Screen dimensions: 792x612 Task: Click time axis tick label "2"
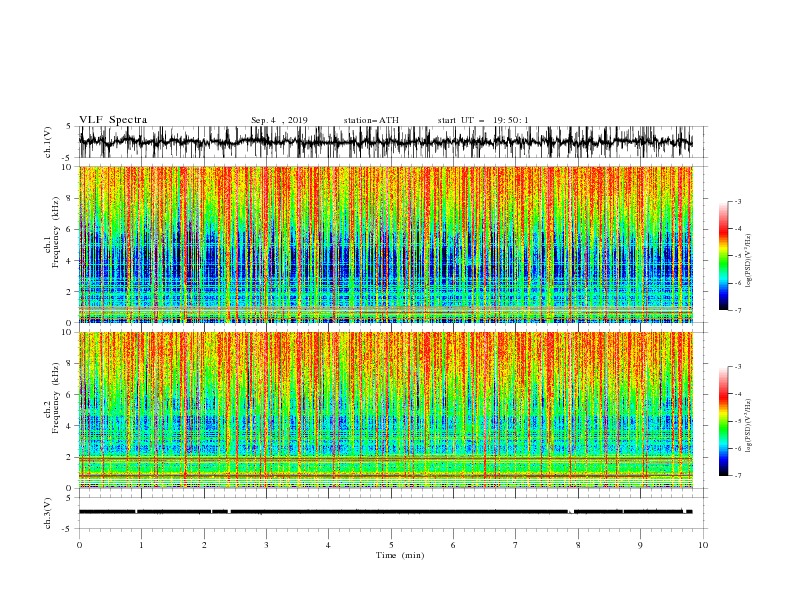204,545
